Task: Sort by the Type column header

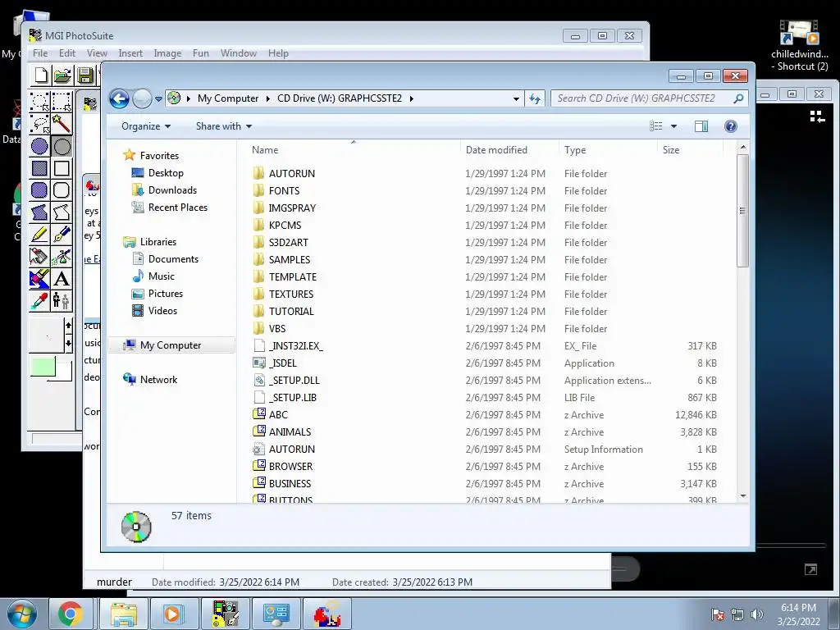Action: coord(608,150)
